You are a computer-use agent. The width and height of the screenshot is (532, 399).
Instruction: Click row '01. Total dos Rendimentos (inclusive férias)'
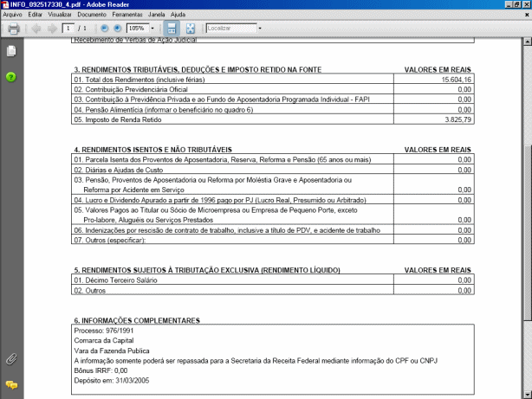tap(273, 80)
